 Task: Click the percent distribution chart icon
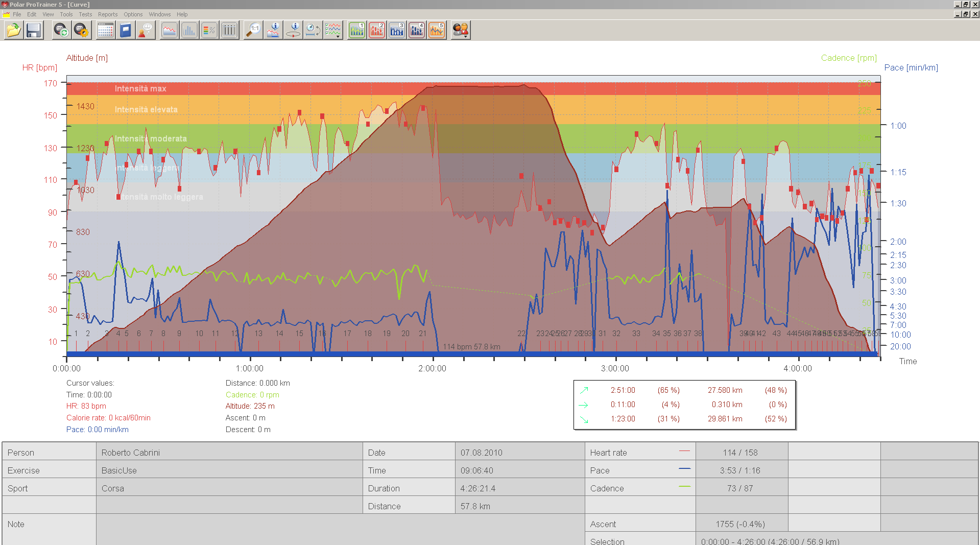tap(209, 31)
